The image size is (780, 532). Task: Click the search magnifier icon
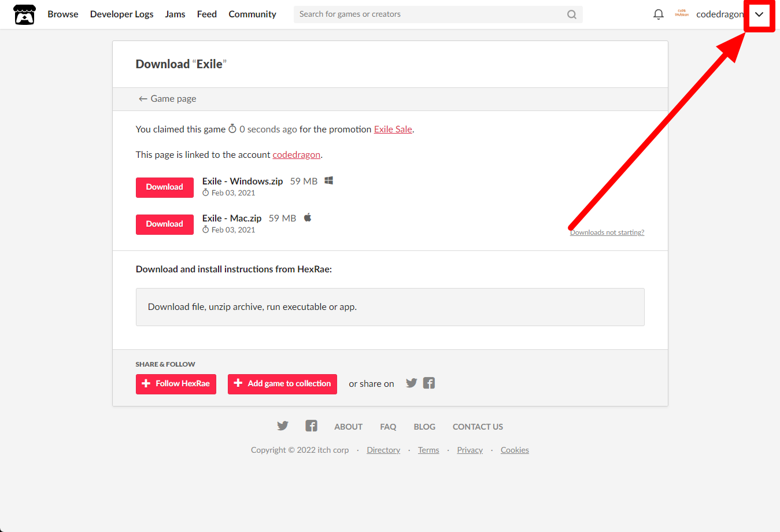(571, 14)
